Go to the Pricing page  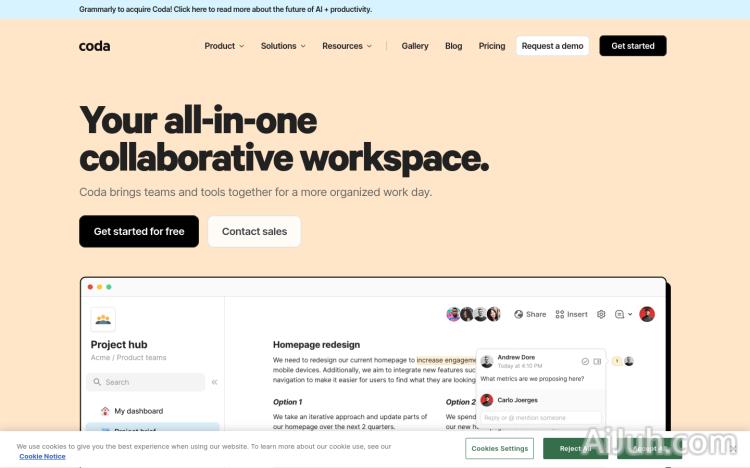pos(492,46)
